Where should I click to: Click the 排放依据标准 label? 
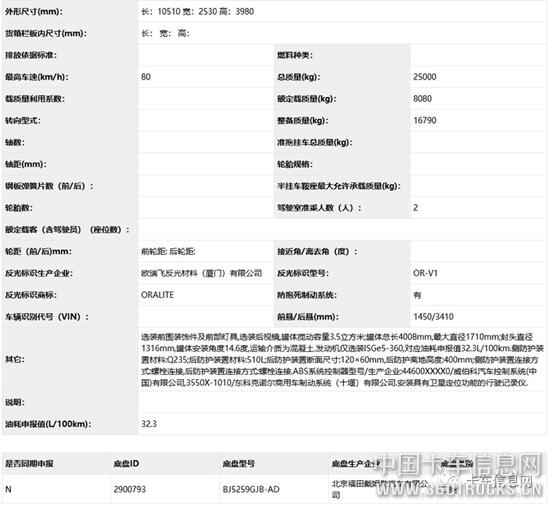31,55
